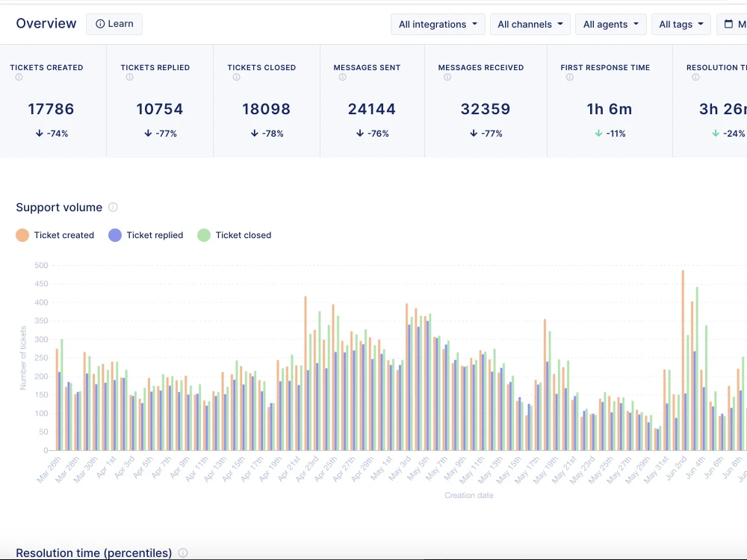Expand the All agents filter
This screenshot has width=747, height=560.
pyautogui.click(x=611, y=25)
